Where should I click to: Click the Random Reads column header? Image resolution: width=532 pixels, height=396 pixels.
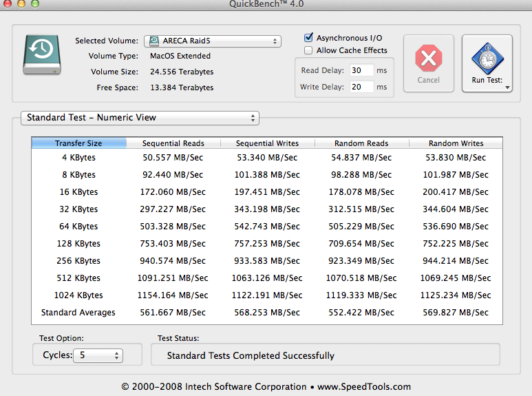362,143
